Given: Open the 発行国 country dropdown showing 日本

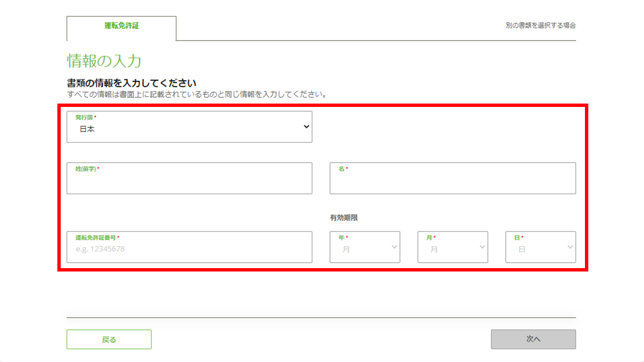Looking at the screenshot, I should coord(189,129).
